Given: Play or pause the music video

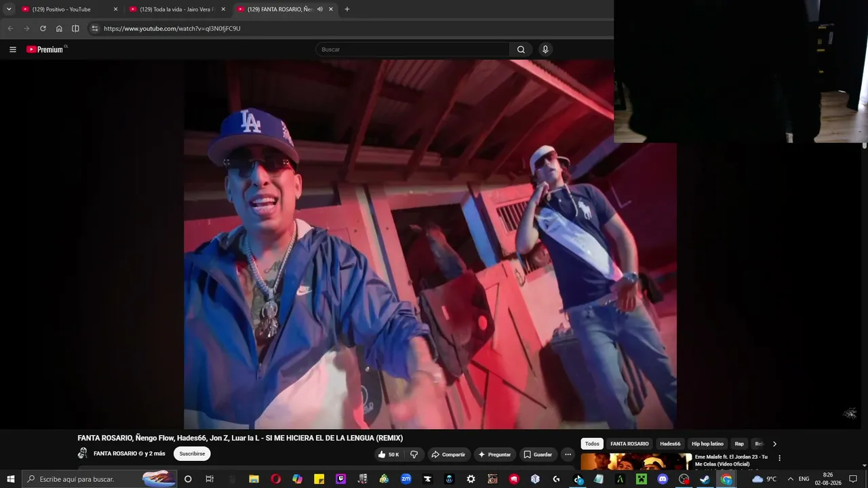Looking at the screenshot, I should (431, 244).
